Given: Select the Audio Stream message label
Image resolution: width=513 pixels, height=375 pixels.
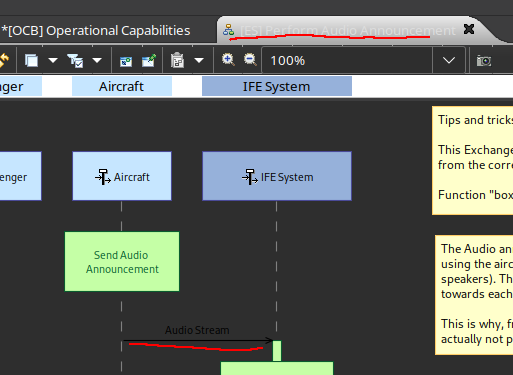Looking at the screenshot, I should [x=197, y=330].
